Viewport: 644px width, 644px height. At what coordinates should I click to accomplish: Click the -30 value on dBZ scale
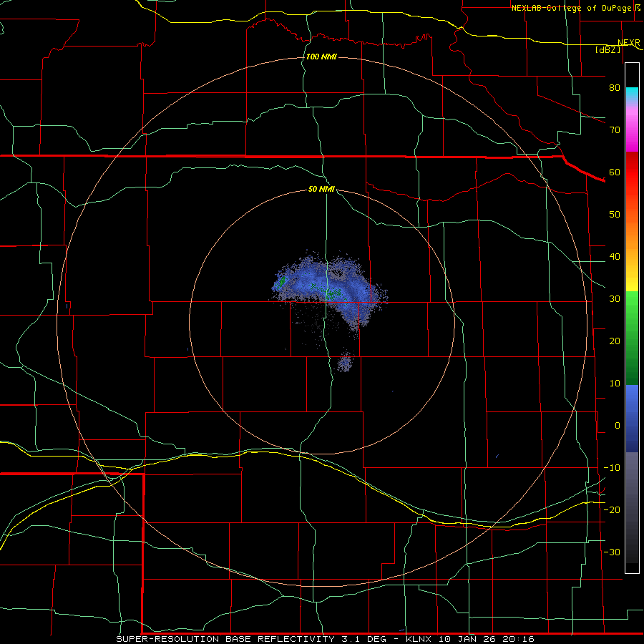612,552
